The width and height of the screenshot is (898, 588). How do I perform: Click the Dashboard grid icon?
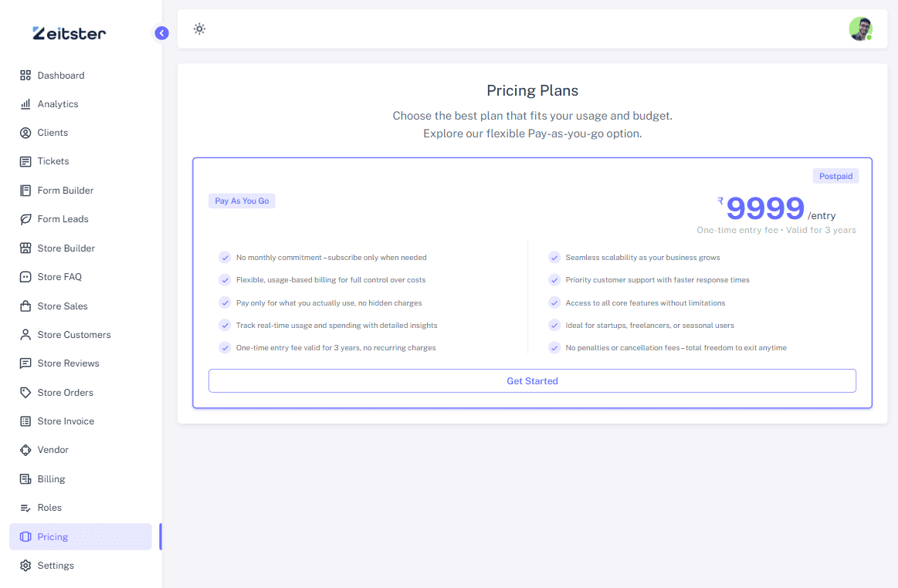coord(25,76)
